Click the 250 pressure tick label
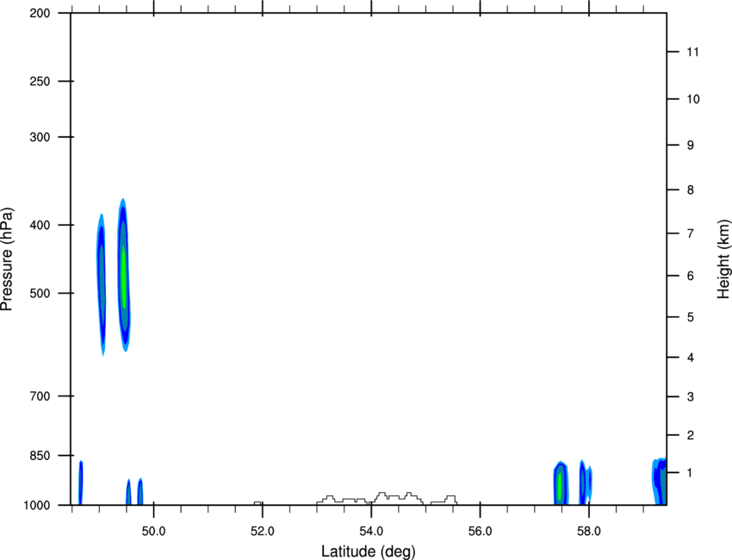The height and width of the screenshot is (560, 732). pos(40,81)
